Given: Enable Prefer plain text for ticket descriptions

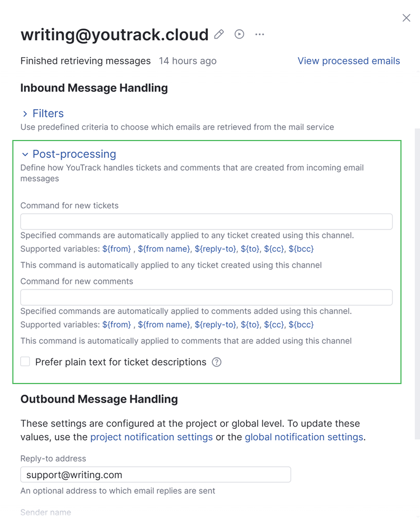Looking at the screenshot, I should (25, 362).
